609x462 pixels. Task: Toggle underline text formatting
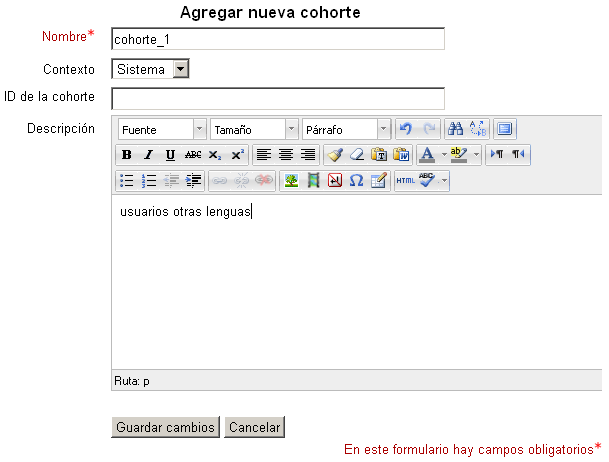coord(170,155)
